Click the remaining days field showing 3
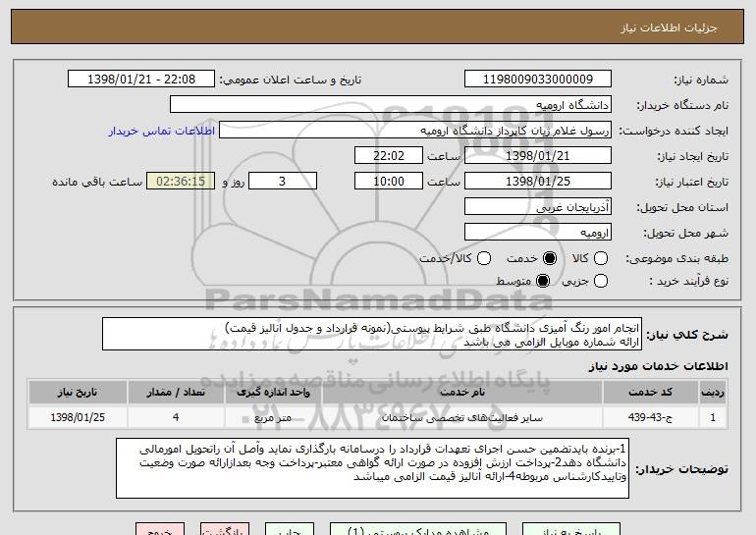Image resolution: width=756 pixels, height=535 pixels. pos(283,182)
